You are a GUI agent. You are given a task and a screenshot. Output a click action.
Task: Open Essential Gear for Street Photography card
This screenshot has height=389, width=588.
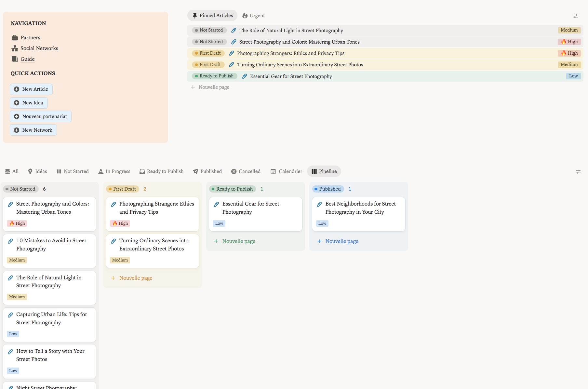(256, 214)
